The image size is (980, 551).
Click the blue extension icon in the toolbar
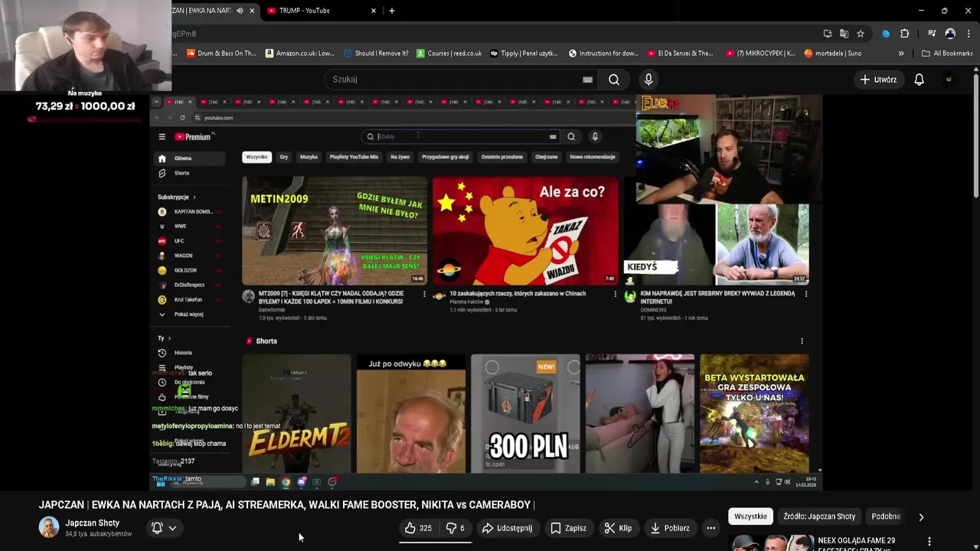(x=886, y=34)
